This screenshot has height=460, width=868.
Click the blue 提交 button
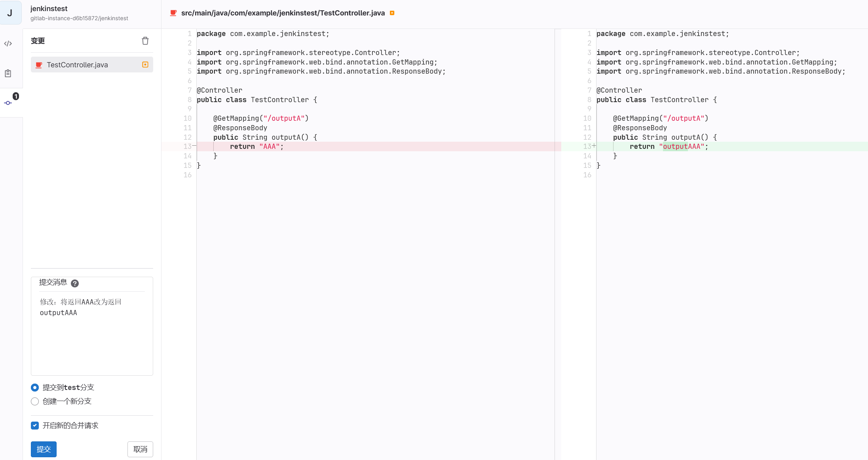tap(44, 449)
